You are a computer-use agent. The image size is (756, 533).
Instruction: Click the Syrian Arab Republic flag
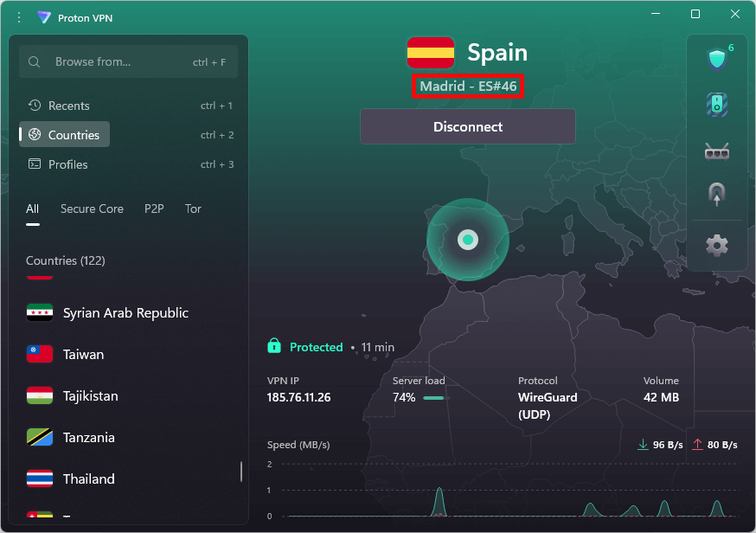(40, 312)
